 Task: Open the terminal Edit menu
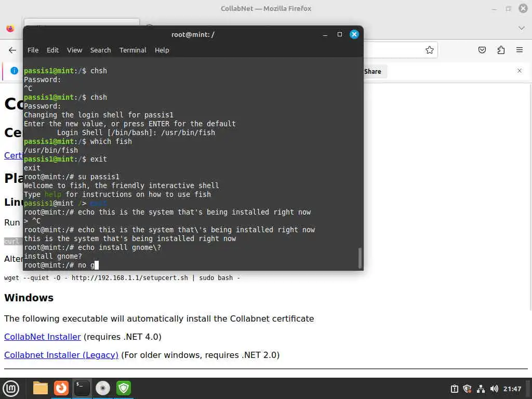pos(52,50)
